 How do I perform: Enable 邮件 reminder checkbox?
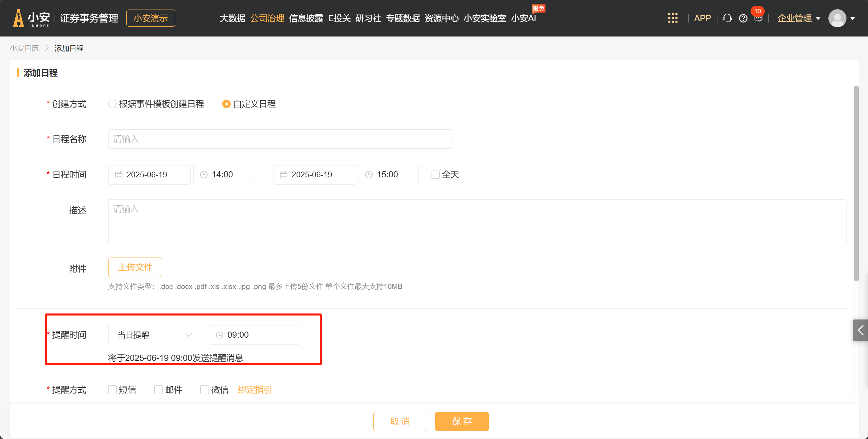click(x=158, y=390)
